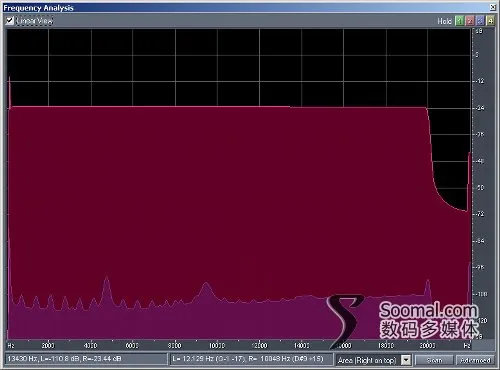Click the L/R peak frequency readout field
The image size is (500, 370).
click(x=251, y=359)
